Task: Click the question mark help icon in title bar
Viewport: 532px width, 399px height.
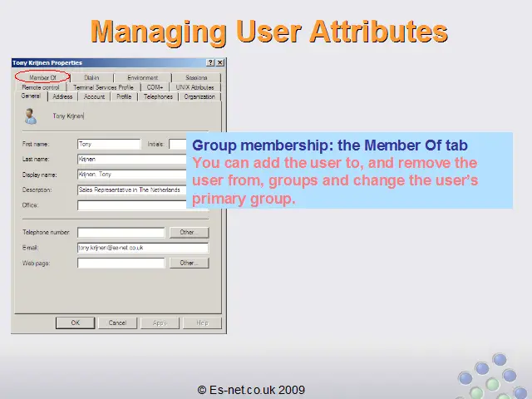Action: [x=211, y=62]
